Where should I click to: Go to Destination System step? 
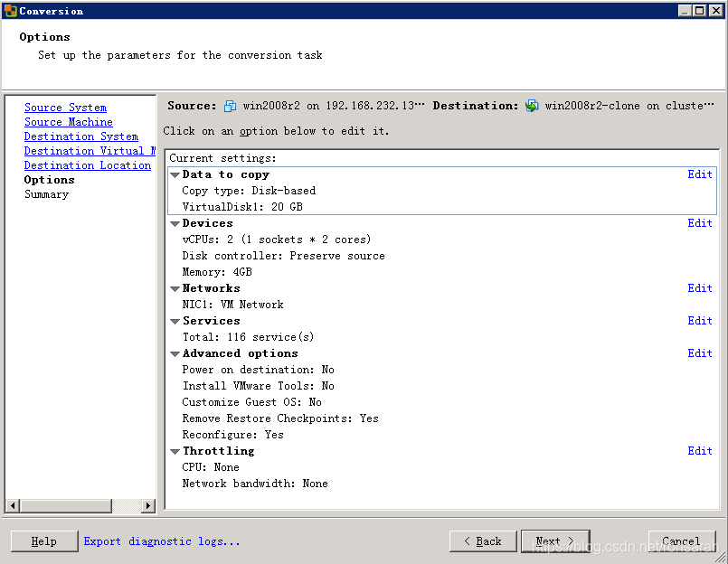click(81, 136)
